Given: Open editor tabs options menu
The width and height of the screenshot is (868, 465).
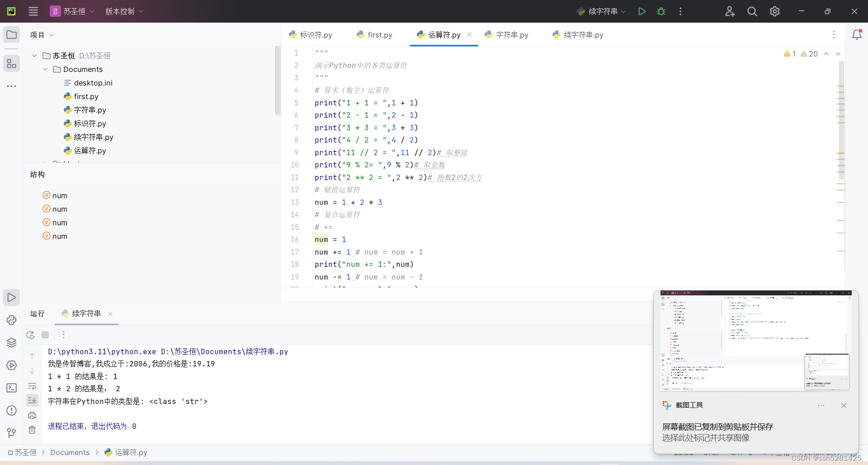Looking at the screenshot, I should [x=834, y=34].
